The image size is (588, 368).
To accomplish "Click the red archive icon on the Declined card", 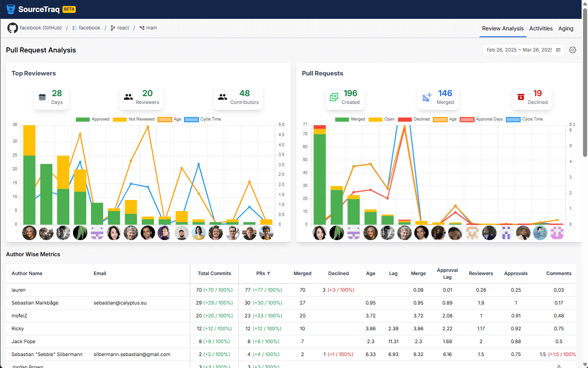I will click(521, 97).
